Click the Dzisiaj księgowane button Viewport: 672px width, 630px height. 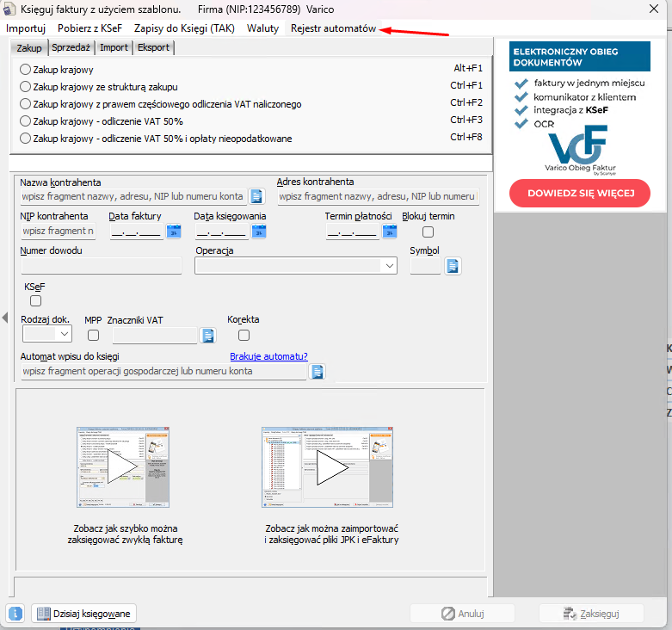[83, 614]
